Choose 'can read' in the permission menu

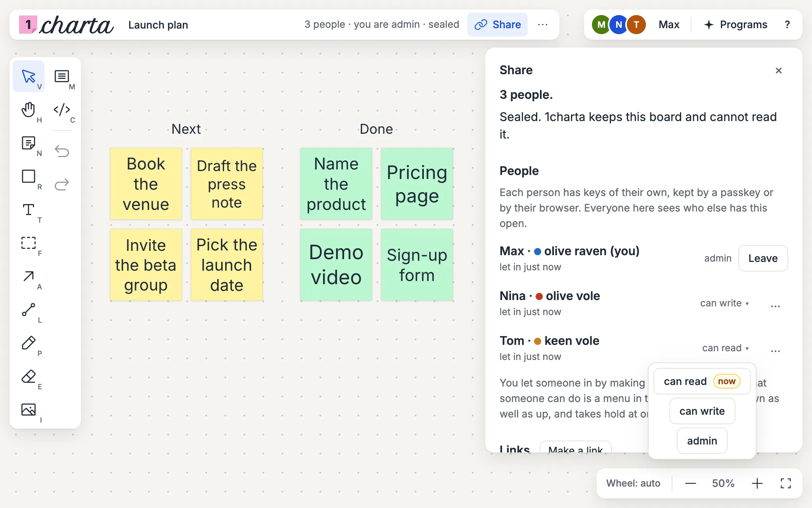point(702,381)
